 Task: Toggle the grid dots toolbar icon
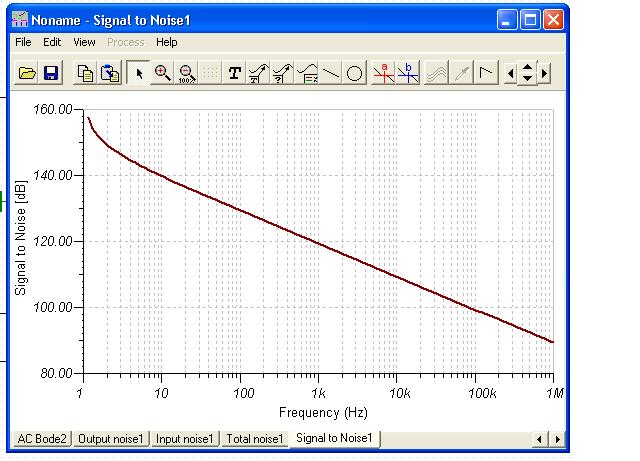(x=210, y=73)
